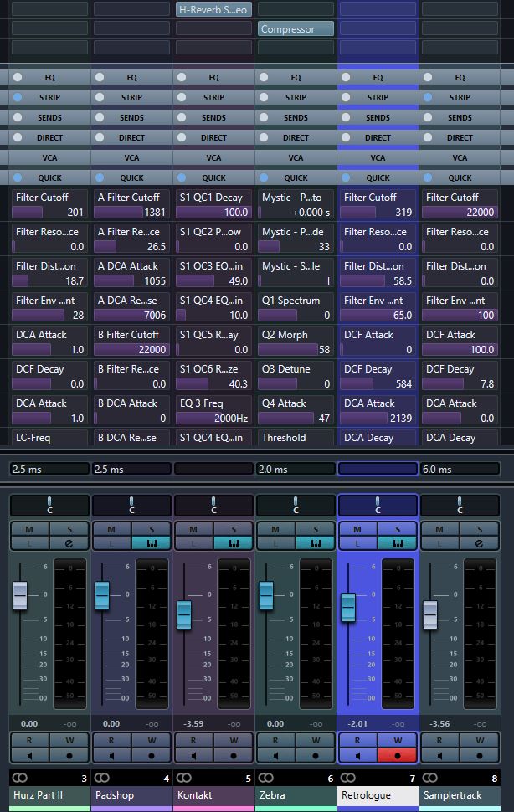
Task: Mute the Padshop channel
Action: [x=111, y=529]
